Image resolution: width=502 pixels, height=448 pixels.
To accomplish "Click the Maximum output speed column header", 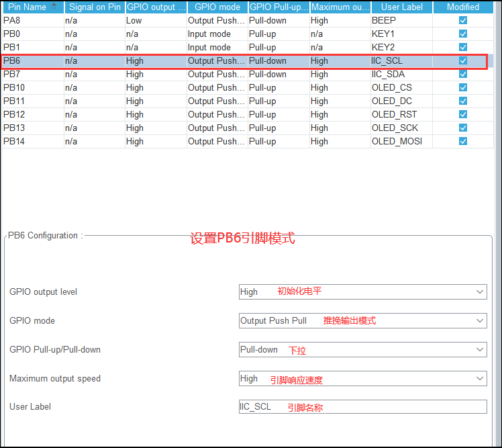I will tap(340, 7).
